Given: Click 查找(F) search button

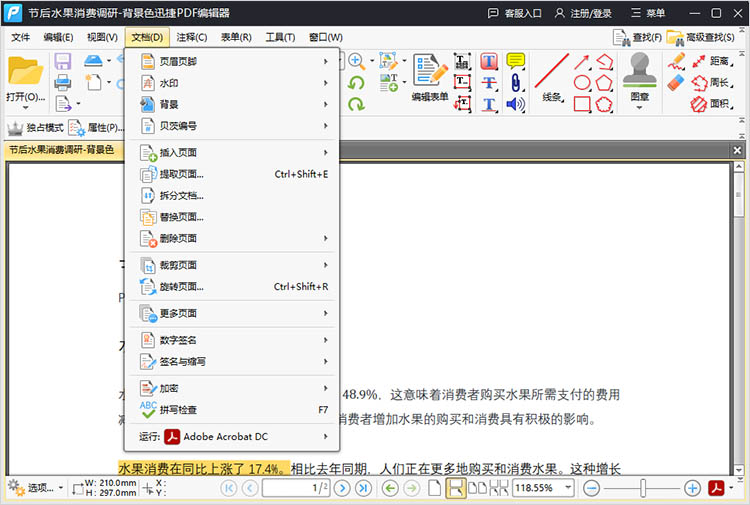Looking at the screenshot, I should click(638, 37).
